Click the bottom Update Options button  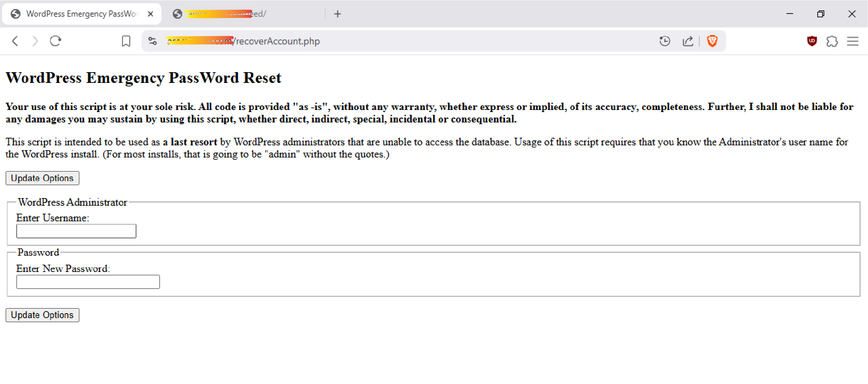(42, 315)
